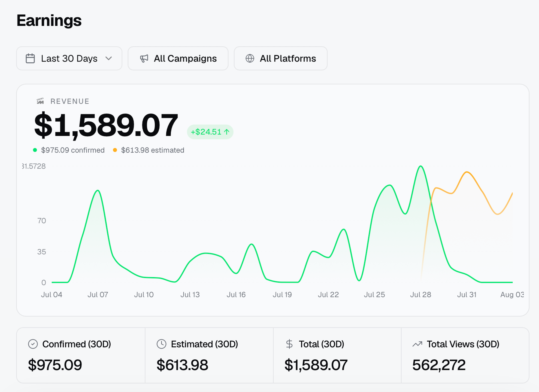The width and height of the screenshot is (539, 392).
Task: Click the chevron next to Last 30 Days
Action: coord(109,59)
